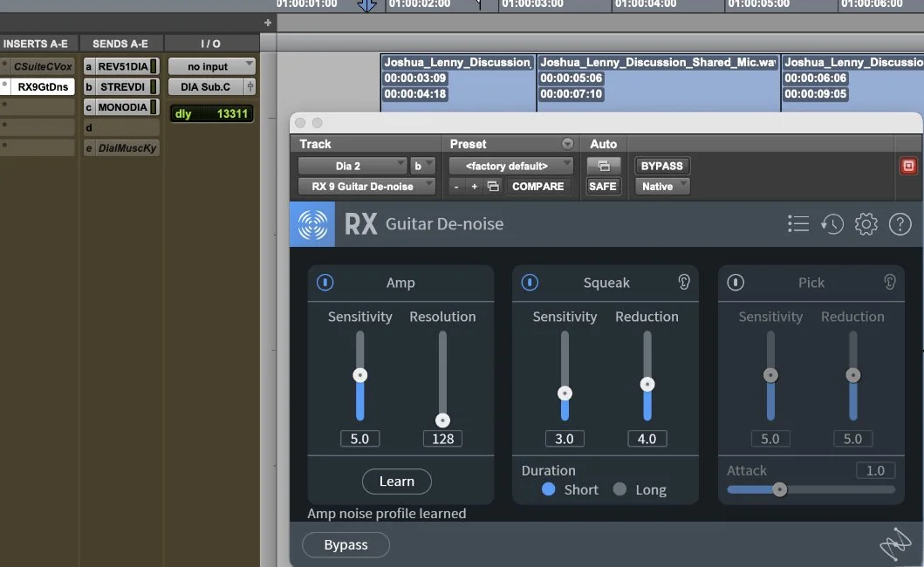
Task: Toggle the Amp module power button
Action: coord(325,283)
